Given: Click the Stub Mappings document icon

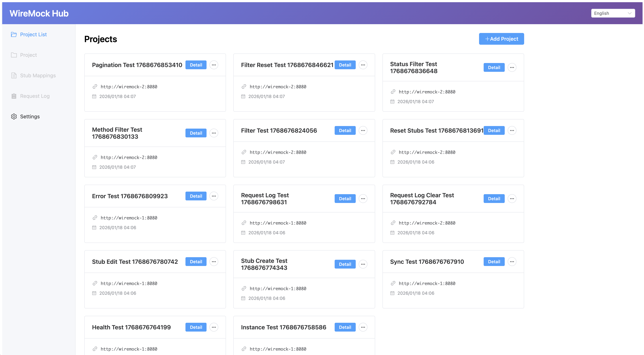Looking at the screenshot, I should pyautogui.click(x=14, y=75).
